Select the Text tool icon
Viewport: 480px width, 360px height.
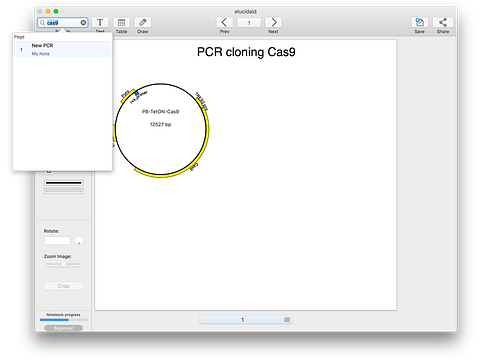tap(100, 23)
